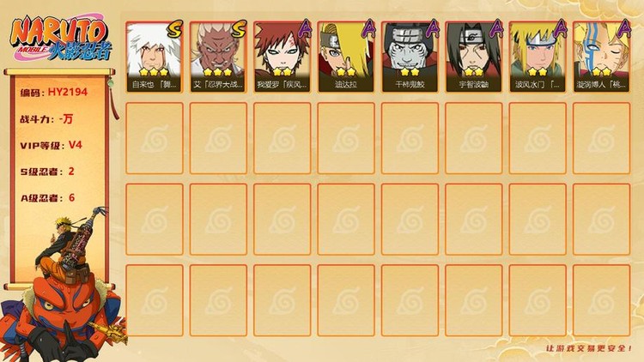Open the Minato 波风水门 ninja card

(x=538, y=57)
